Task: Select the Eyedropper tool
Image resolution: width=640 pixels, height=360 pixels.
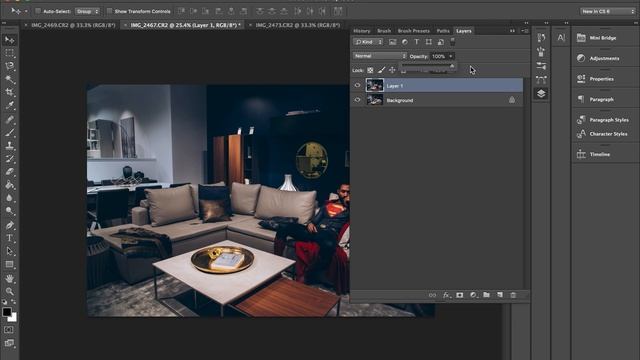Action: [x=9, y=105]
